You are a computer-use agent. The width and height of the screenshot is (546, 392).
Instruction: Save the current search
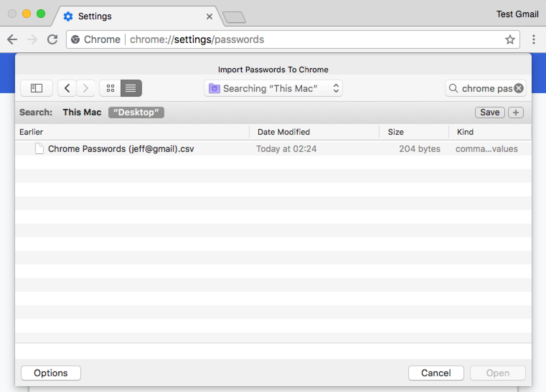tap(490, 112)
